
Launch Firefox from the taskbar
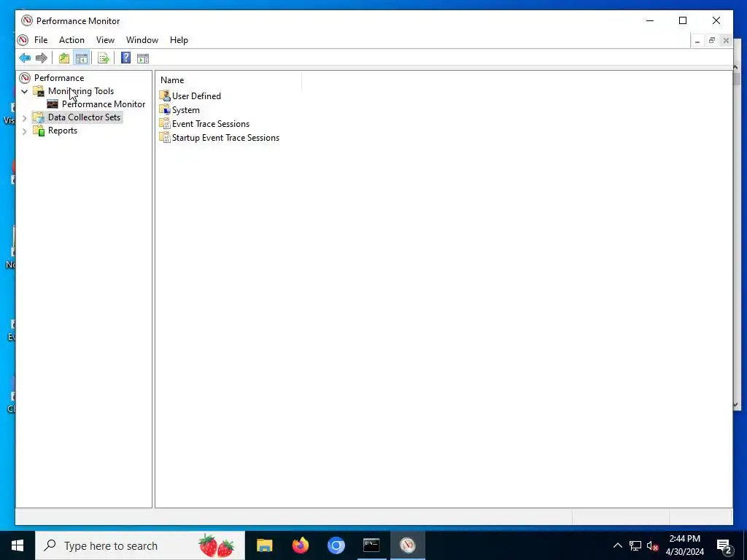pos(300,545)
